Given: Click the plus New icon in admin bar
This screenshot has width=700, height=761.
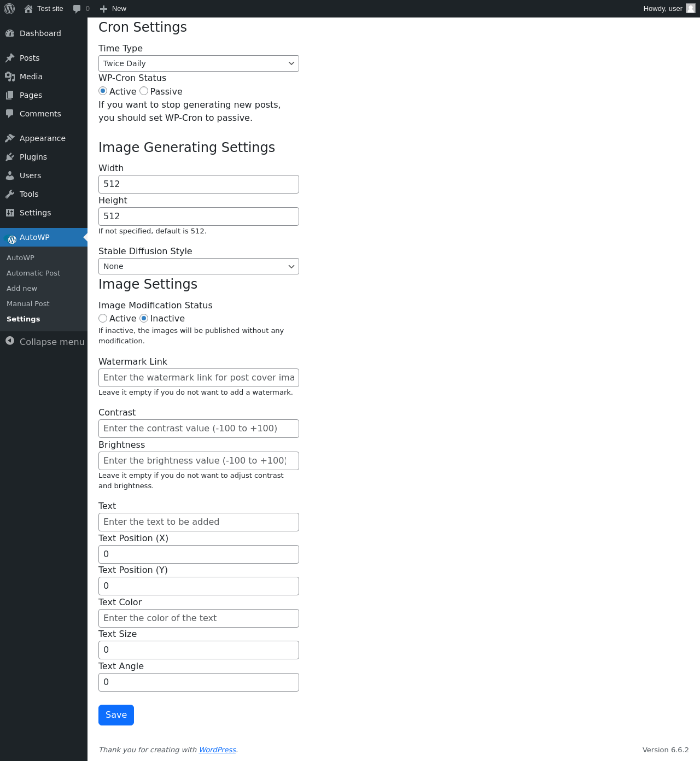Looking at the screenshot, I should click(x=103, y=9).
